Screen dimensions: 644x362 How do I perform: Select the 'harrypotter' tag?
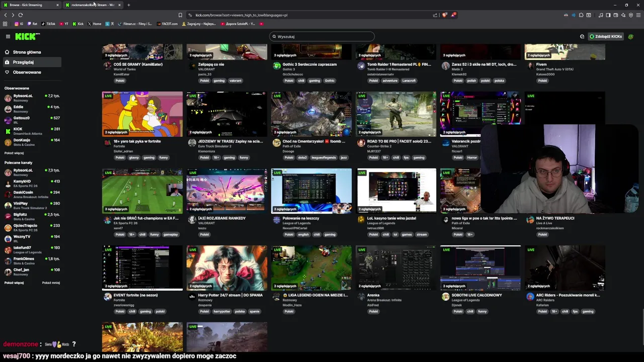[222, 311]
